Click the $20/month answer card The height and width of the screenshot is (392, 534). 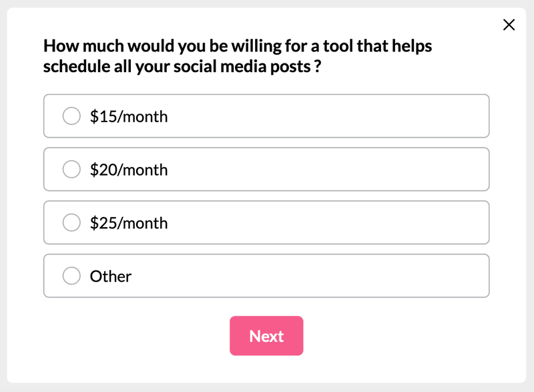click(266, 169)
